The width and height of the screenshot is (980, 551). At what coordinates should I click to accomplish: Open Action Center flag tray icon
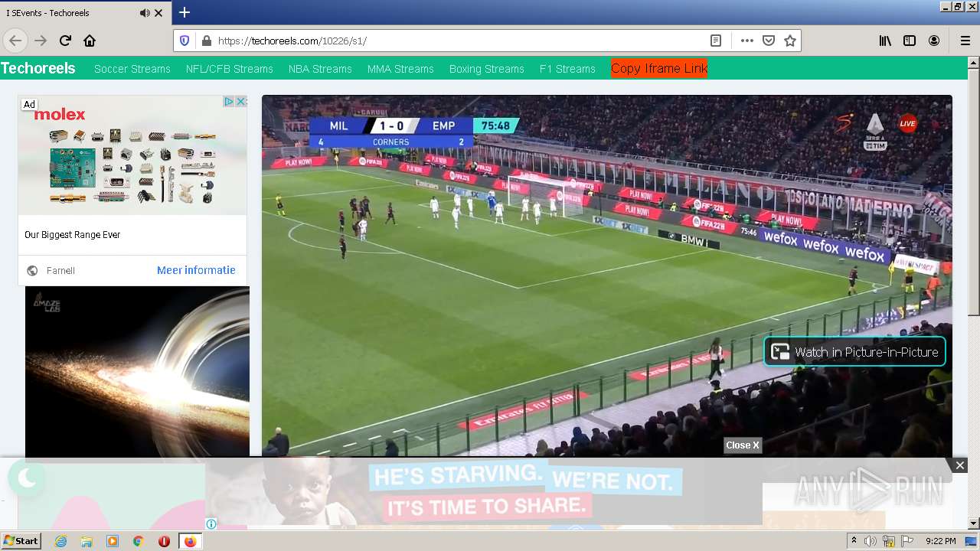pyautogui.click(x=907, y=541)
